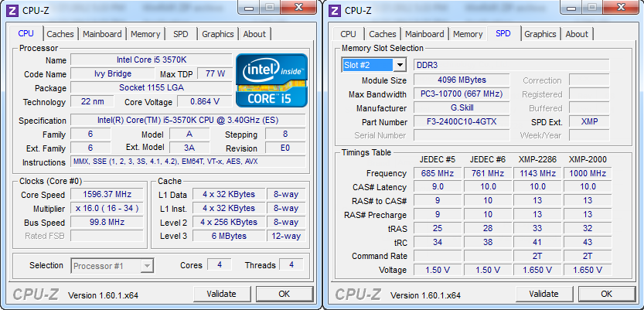Open About tab in left CPU-Z window
The width and height of the screenshot is (644, 310).
(x=254, y=34)
